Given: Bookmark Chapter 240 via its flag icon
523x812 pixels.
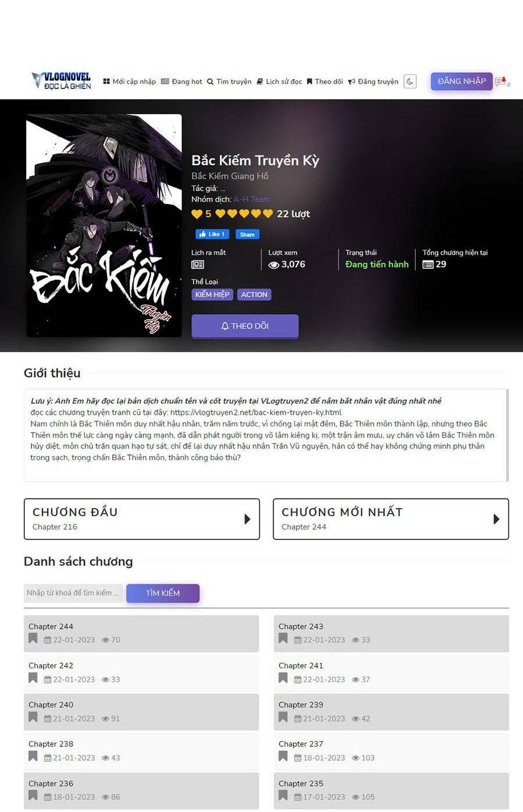Looking at the screenshot, I should tap(33, 717).
